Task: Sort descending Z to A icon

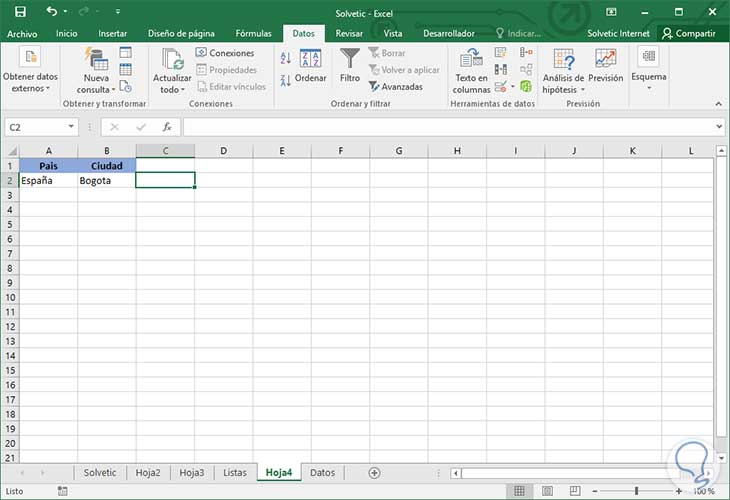Action: 286,81
